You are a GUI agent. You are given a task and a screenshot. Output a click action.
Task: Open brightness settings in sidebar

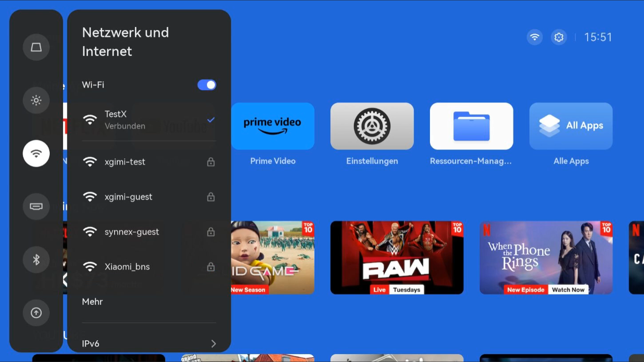click(36, 100)
